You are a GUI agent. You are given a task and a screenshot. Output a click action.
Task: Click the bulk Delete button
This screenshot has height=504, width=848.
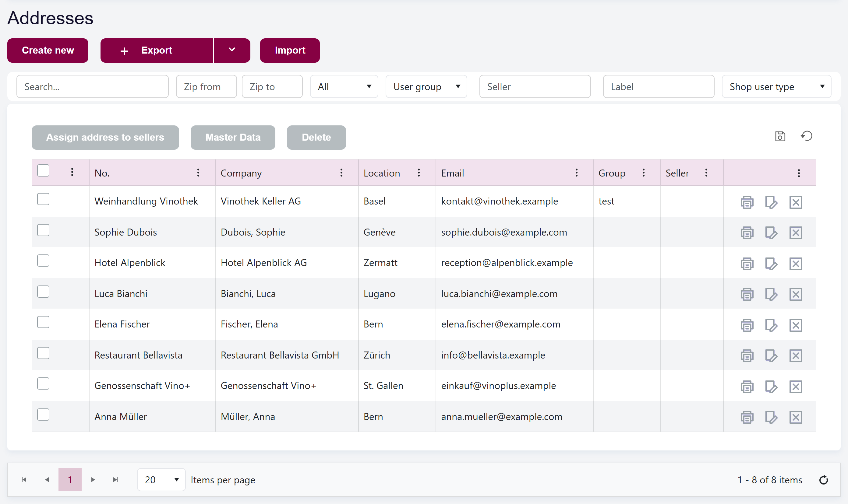point(316,137)
